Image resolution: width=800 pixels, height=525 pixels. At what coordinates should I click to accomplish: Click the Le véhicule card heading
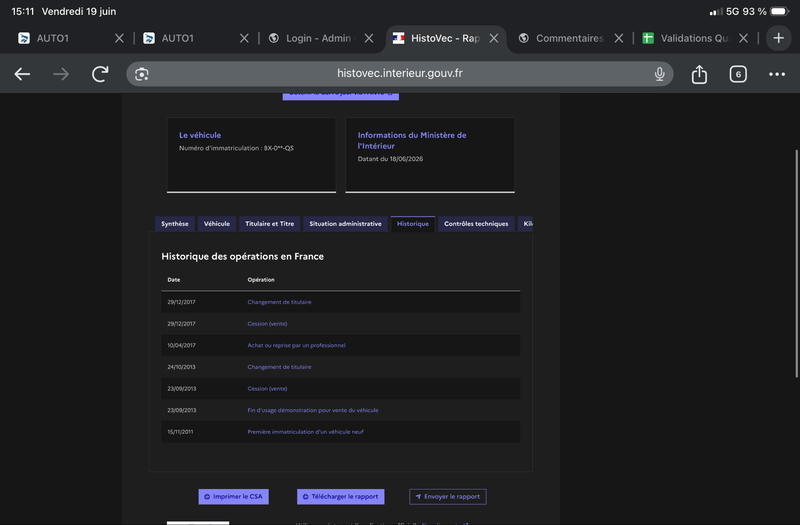tap(200, 135)
